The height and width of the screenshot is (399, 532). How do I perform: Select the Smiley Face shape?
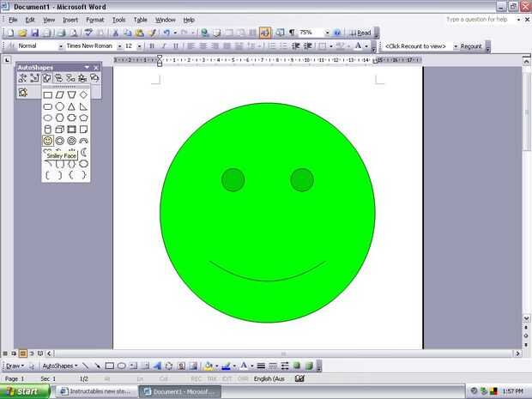(48, 141)
